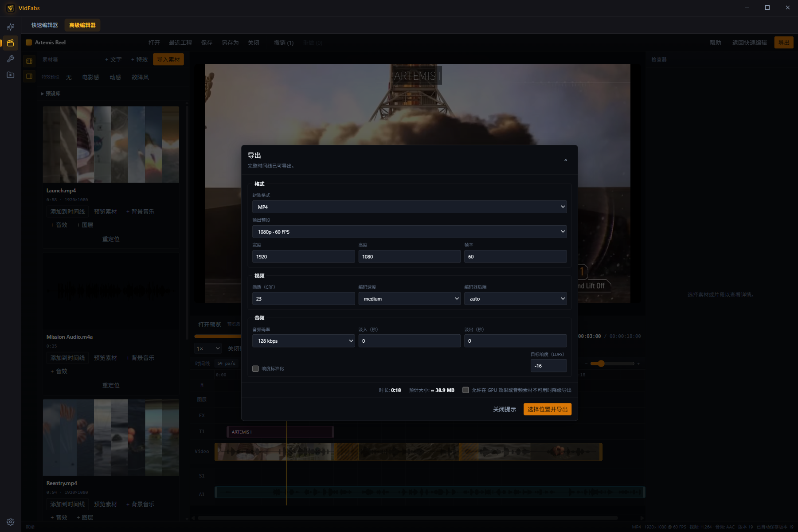Switch to the 高级编辑器 tab
Viewport: 798px width, 532px height.
pos(82,25)
